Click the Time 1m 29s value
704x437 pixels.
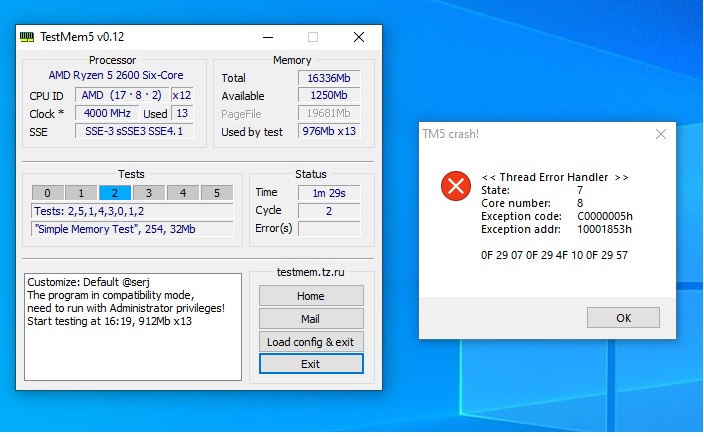pyautogui.click(x=329, y=193)
